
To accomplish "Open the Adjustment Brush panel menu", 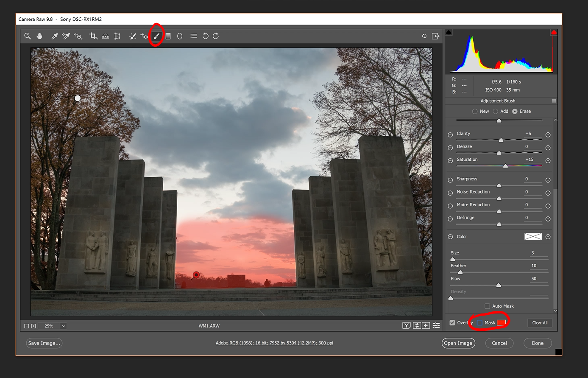I will click(x=554, y=101).
